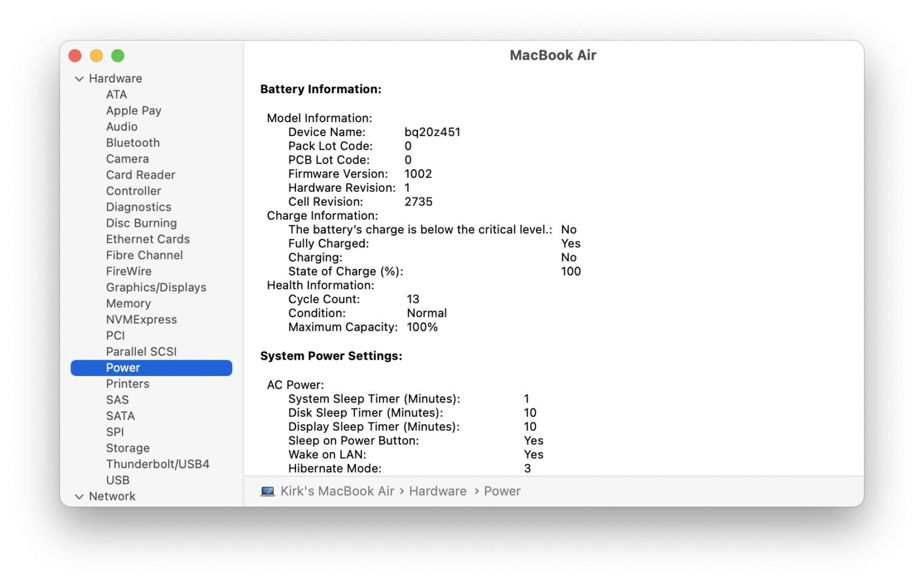Click the Hardware chevron arrow

click(x=79, y=78)
